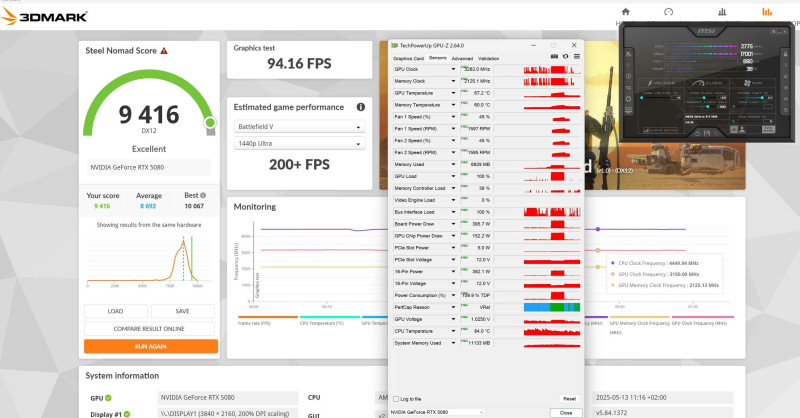This screenshot has width=800, height=418.
Task: Click Afterburner profile lock icon
Action: click(785, 54)
